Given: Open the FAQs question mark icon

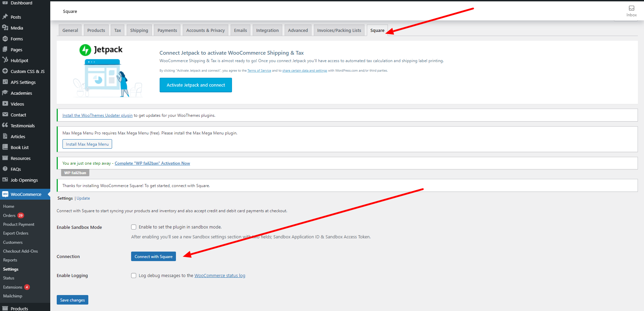Looking at the screenshot, I should [x=5, y=169].
